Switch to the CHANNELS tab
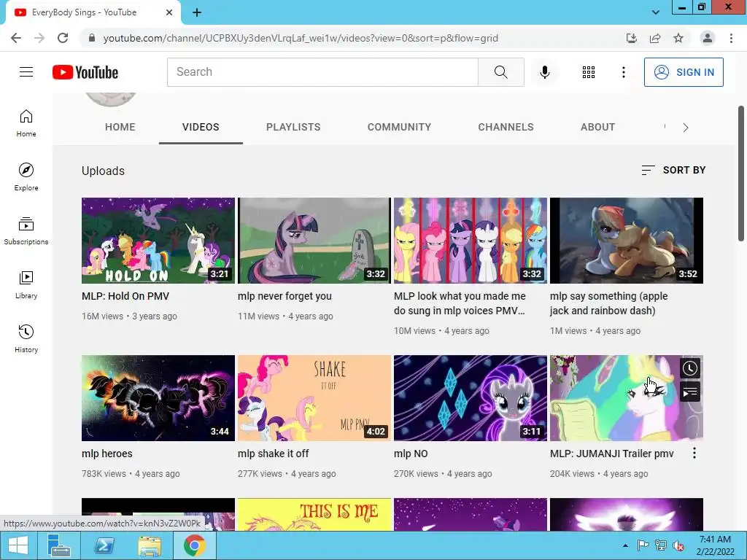 (506, 127)
